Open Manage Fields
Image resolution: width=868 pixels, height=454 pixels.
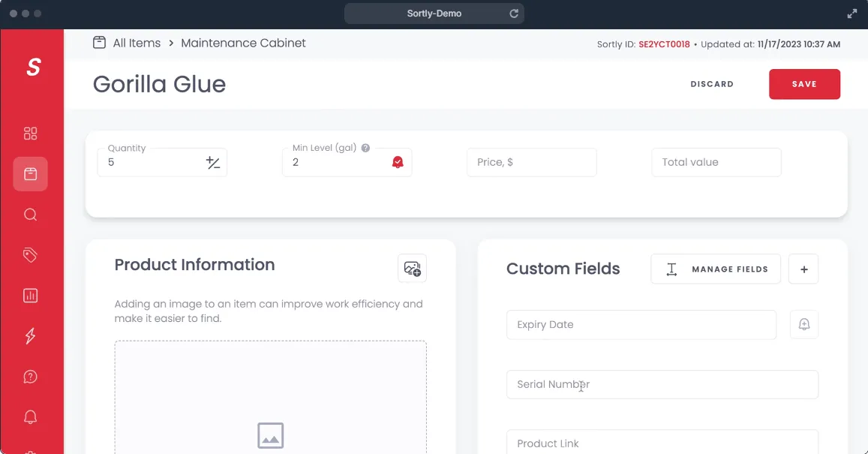pyautogui.click(x=716, y=269)
